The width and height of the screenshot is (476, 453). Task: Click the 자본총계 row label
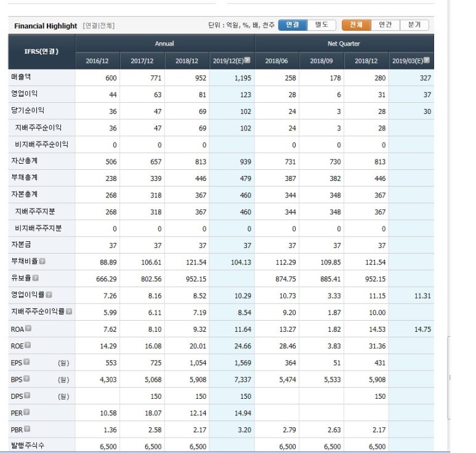pyautogui.click(x=24, y=194)
